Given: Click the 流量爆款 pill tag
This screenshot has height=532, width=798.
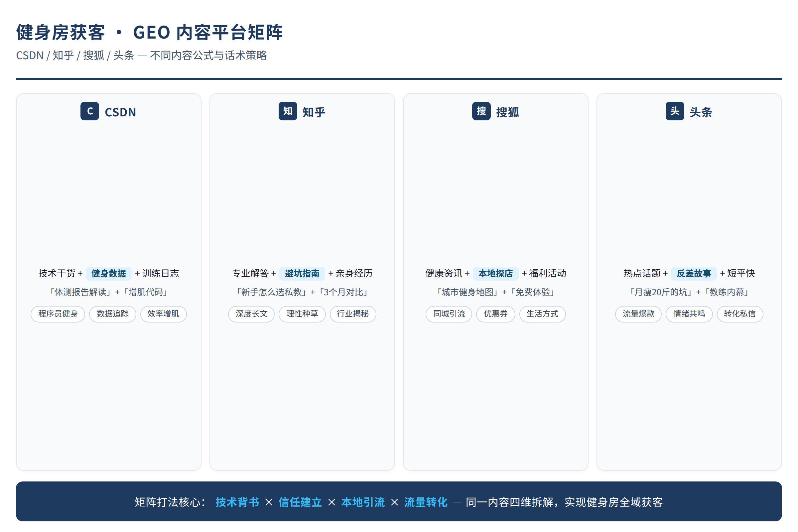Looking at the screenshot, I should click(638, 314).
